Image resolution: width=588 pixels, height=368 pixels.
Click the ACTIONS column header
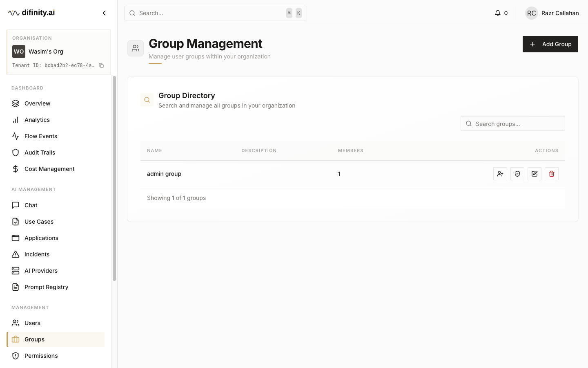point(546,150)
